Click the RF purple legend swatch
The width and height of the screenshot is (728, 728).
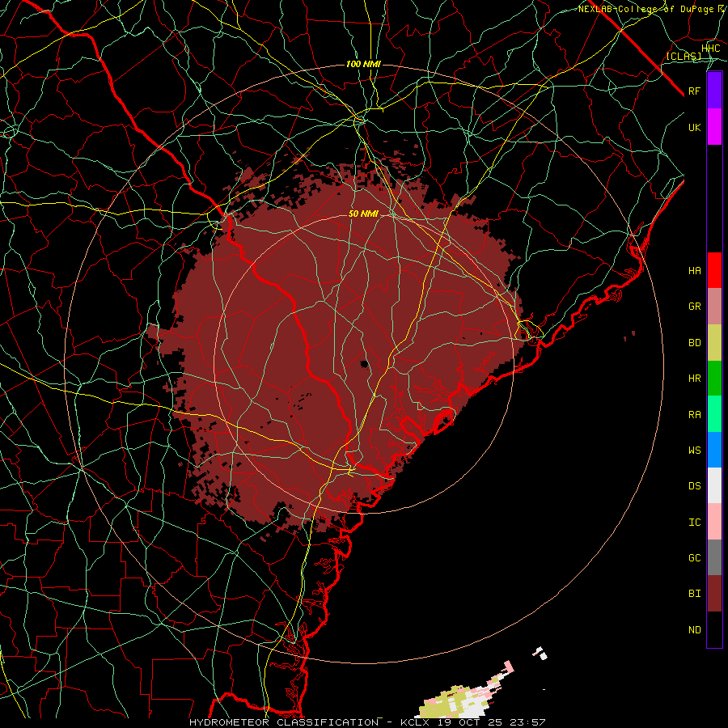(714, 91)
